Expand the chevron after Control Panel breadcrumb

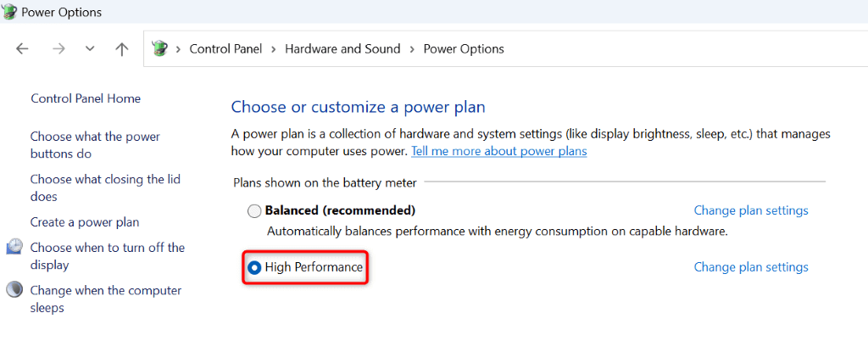(273, 49)
